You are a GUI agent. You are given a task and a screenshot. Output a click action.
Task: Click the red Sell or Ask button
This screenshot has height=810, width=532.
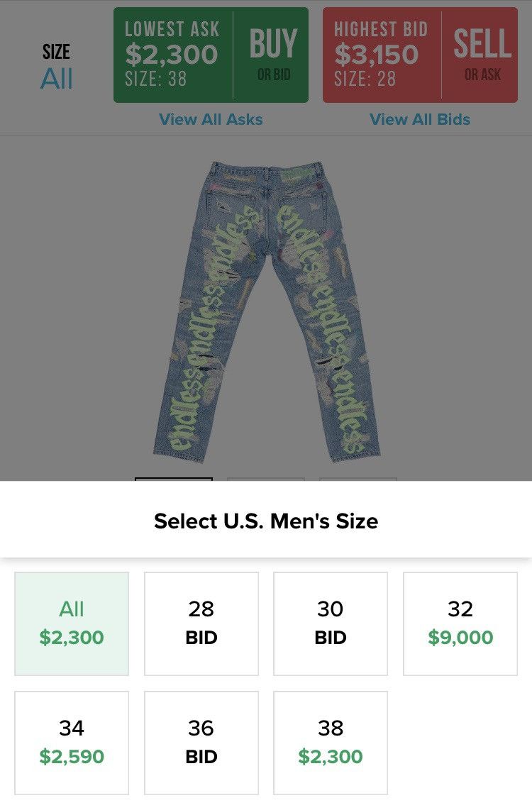(480, 55)
